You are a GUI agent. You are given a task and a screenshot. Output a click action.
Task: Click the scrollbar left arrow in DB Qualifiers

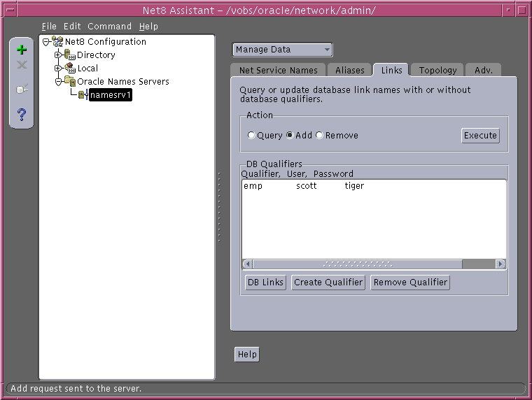coord(248,264)
